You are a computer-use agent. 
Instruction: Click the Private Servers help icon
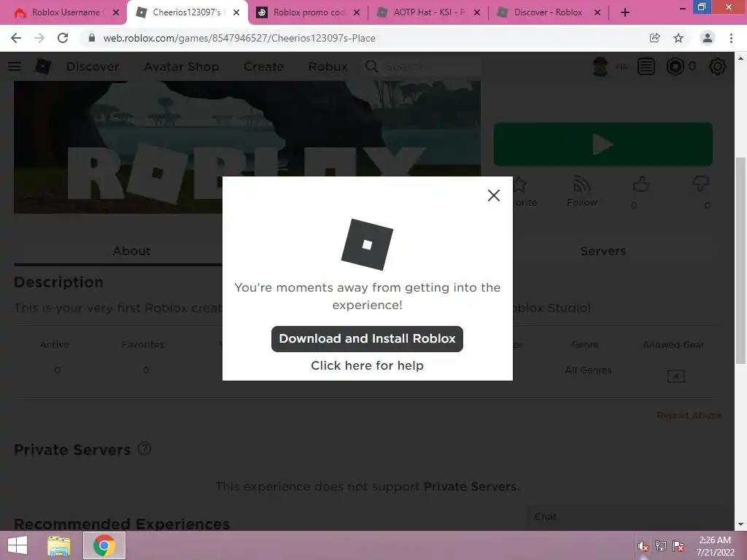[144, 448]
